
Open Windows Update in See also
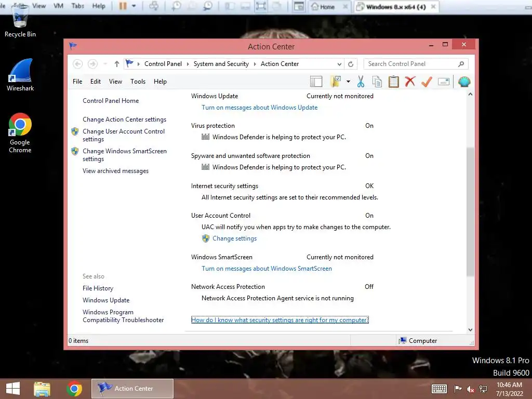106,300
